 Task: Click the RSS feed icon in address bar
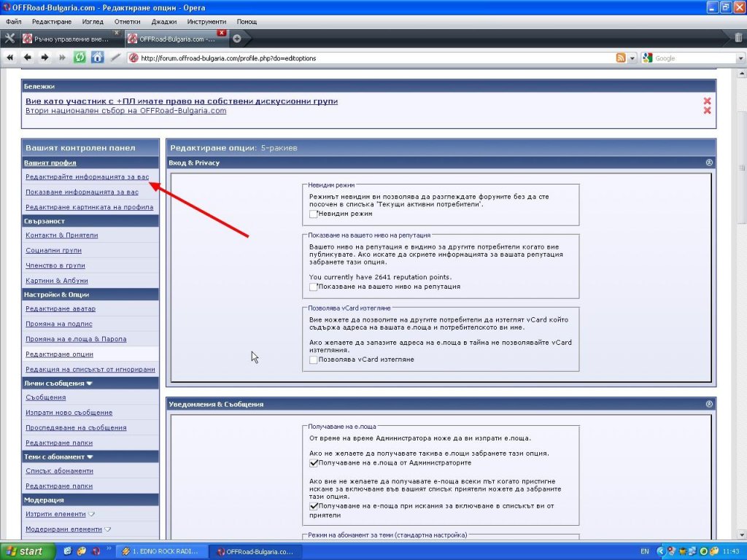(621, 58)
